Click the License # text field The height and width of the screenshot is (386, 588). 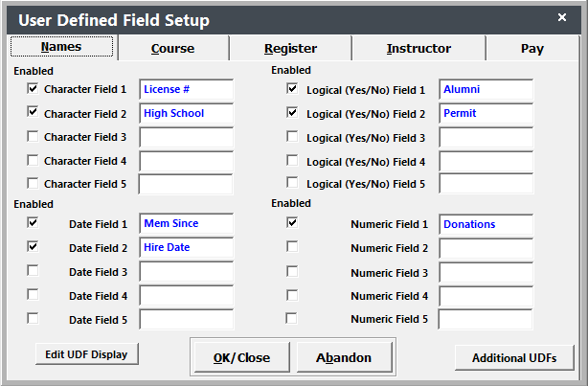(186, 89)
